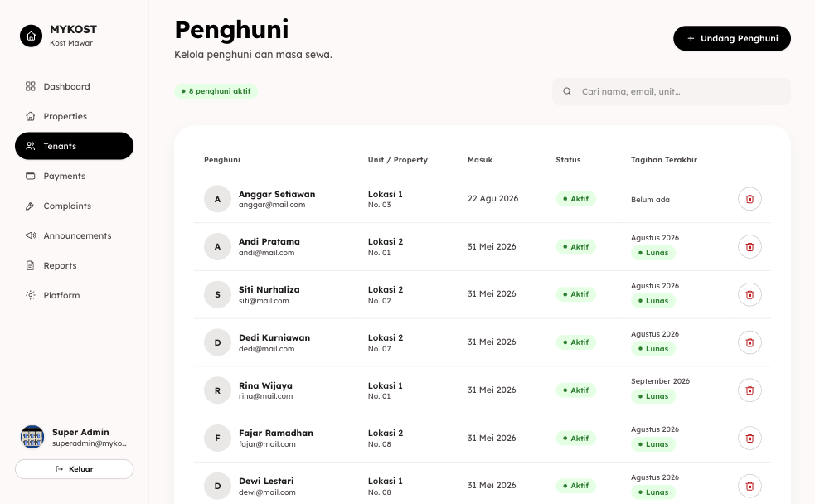Click the name Siti Nurhaliza

pyautogui.click(x=269, y=289)
